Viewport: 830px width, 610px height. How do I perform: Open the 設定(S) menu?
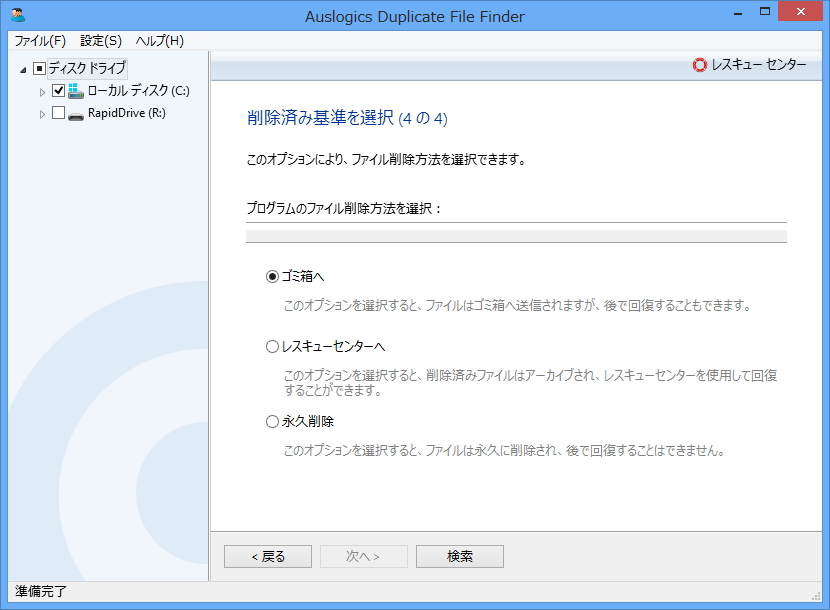pyautogui.click(x=101, y=41)
